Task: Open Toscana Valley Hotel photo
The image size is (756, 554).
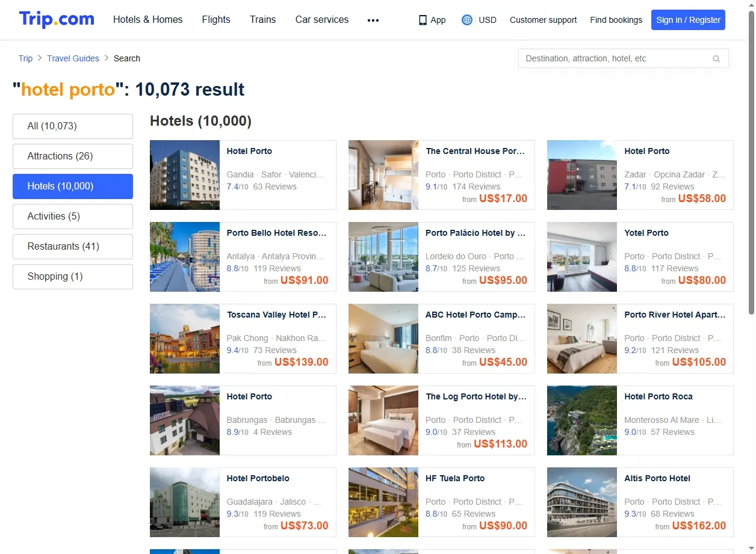Action: (x=185, y=339)
